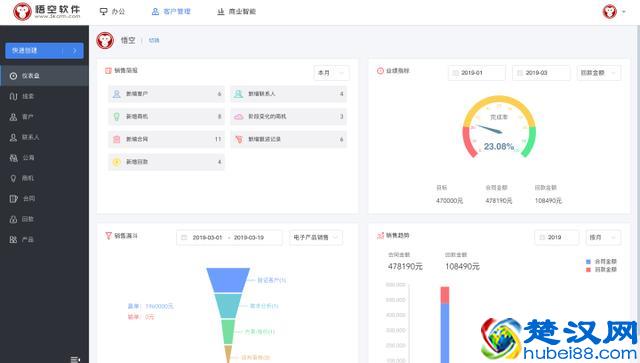
Task: Click the 2019-03-01 to 2019-03-19 date range field
Action: click(229, 237)
